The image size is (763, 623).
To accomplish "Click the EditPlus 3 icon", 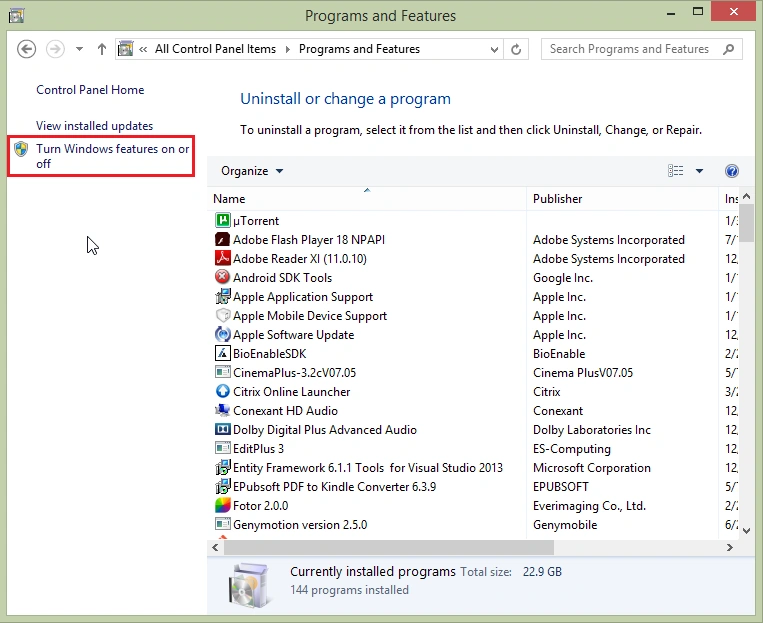I will point(222,448).
